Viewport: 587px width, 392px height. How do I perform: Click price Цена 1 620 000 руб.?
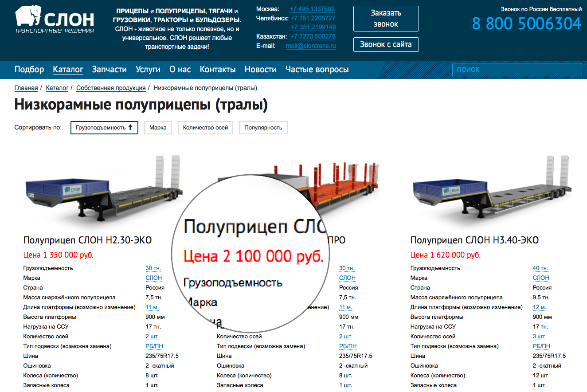(x=446, y=255)
